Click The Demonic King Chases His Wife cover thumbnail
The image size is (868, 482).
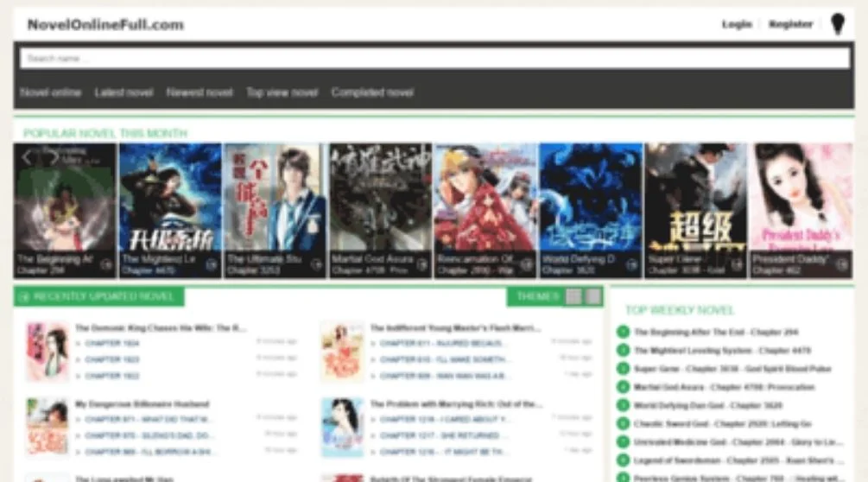[47, 352]
